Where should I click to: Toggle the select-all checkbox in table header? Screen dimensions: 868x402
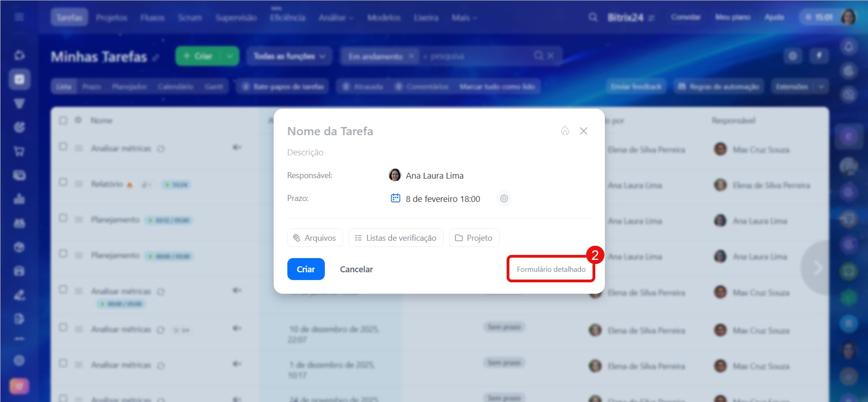63,120
